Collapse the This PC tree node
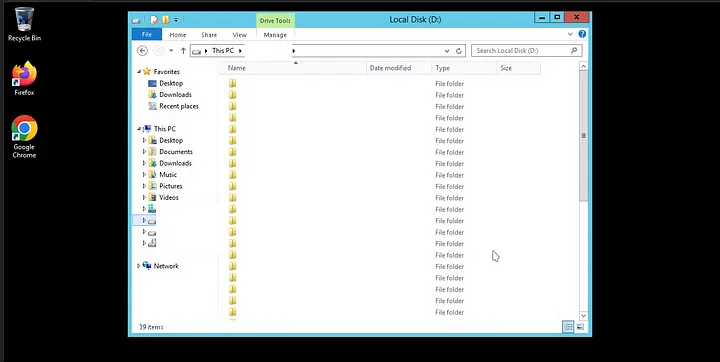The height and width of the screenshot is (362, 720). [139, 129]
